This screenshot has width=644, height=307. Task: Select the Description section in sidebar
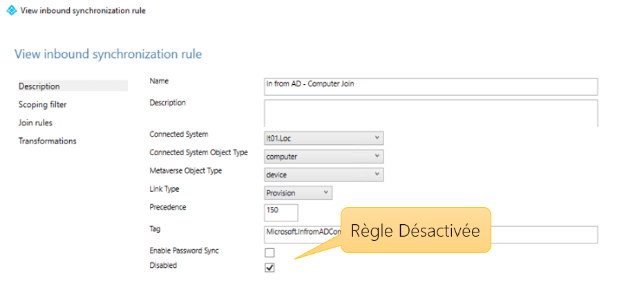pyautogui.click(x=39, y=86)
